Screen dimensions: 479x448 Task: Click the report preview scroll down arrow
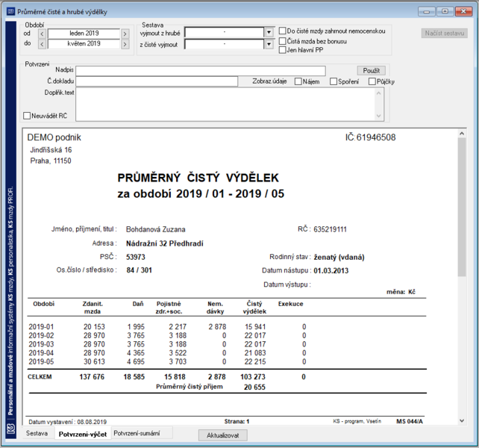click(x=462, y=421)
